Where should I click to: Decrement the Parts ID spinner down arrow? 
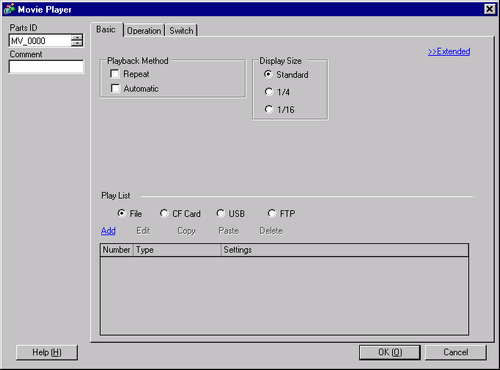(x=77, y=44)
